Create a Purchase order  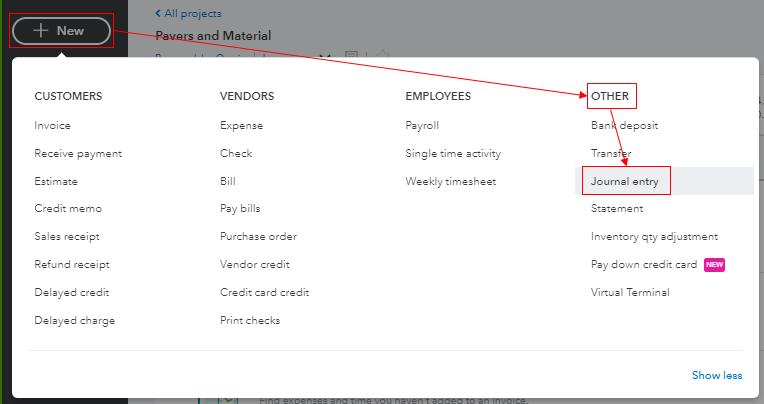258,236
